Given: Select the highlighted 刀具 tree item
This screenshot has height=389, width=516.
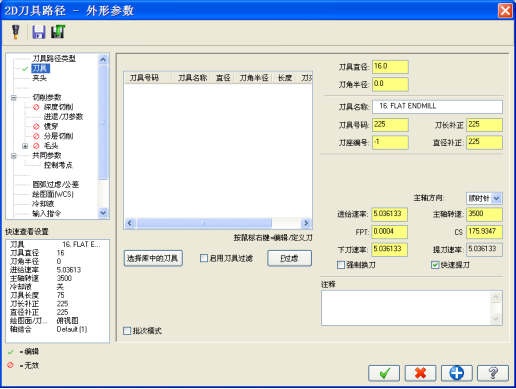Looking at the screenshot, I should coord(41,69).
